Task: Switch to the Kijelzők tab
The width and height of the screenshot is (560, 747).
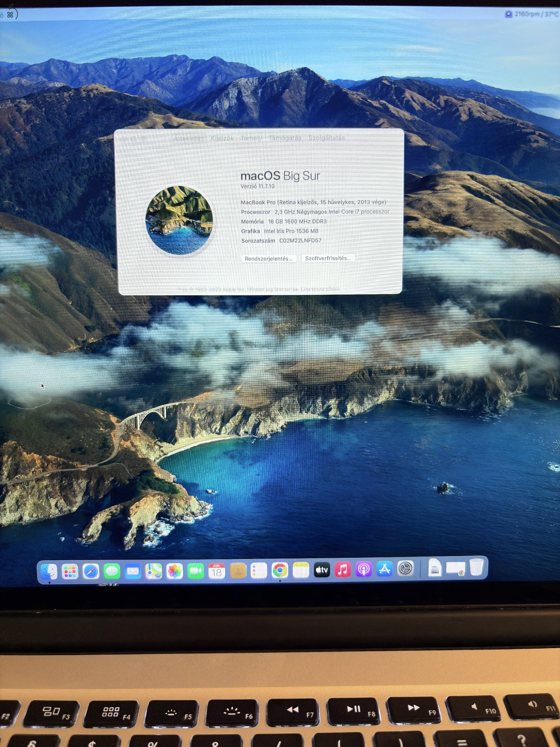Action: 222,138
